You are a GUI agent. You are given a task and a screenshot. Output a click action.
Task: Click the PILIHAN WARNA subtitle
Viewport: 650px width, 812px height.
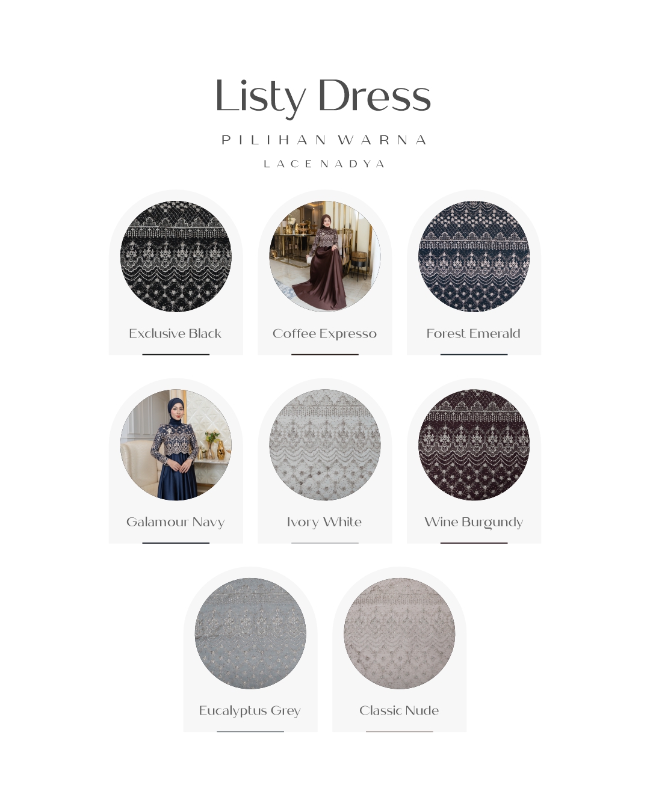(x=324, y=140)
